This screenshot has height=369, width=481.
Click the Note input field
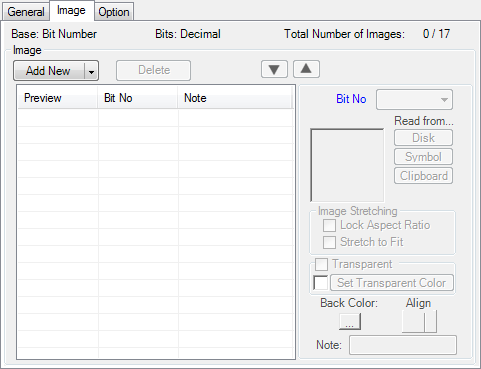403,345
